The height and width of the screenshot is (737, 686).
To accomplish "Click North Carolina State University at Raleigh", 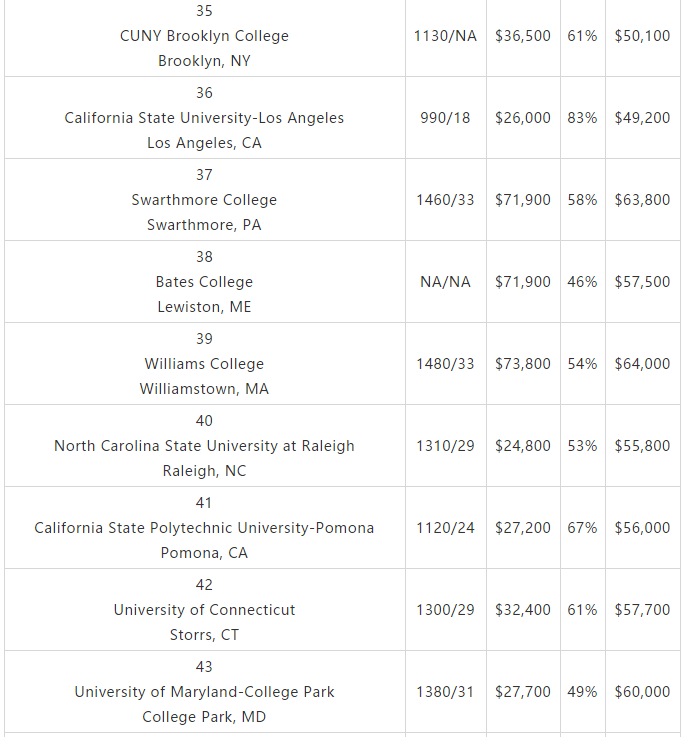I will [204, 446].
